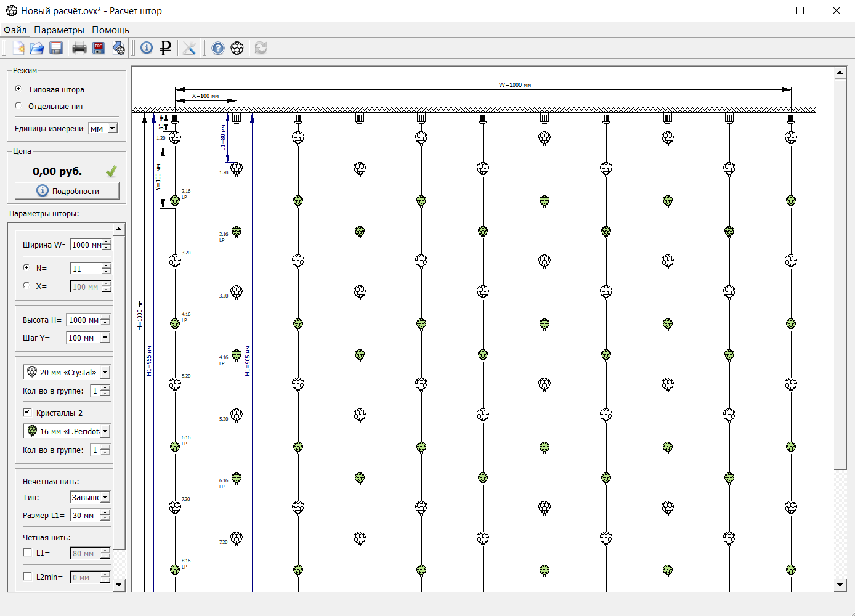The height and width of the screenshot is (616, 855).
Task: Open an existing file via folder icon
Action: pos(37,48)
